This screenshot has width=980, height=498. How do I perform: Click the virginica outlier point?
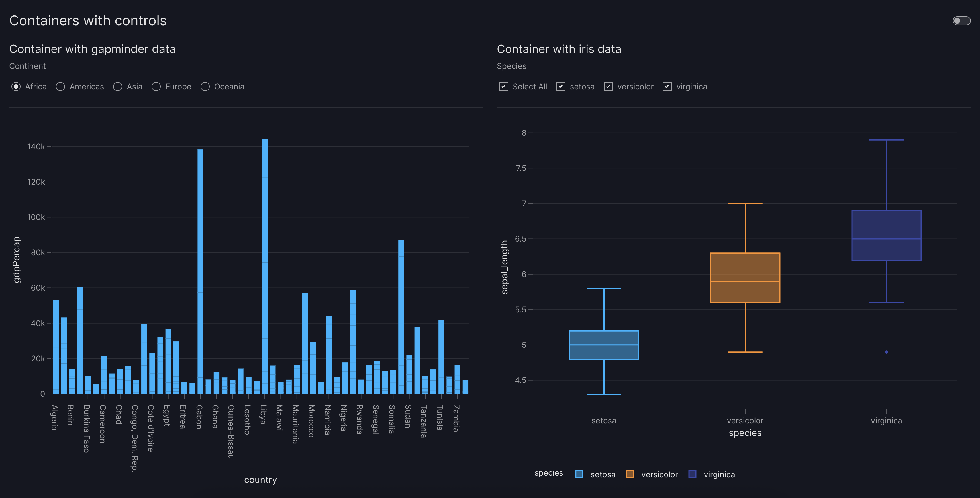coord(886,352)
